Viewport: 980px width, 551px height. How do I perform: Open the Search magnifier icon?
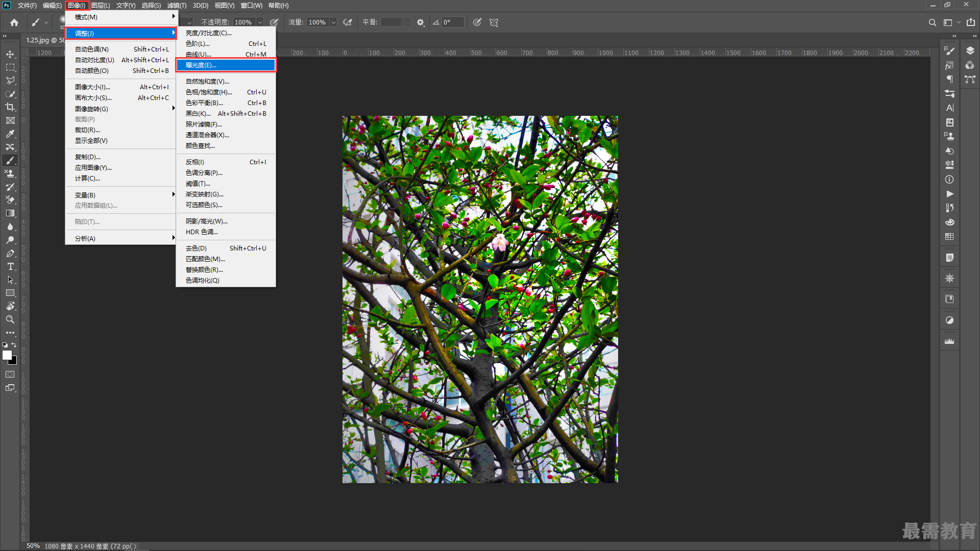932,22
